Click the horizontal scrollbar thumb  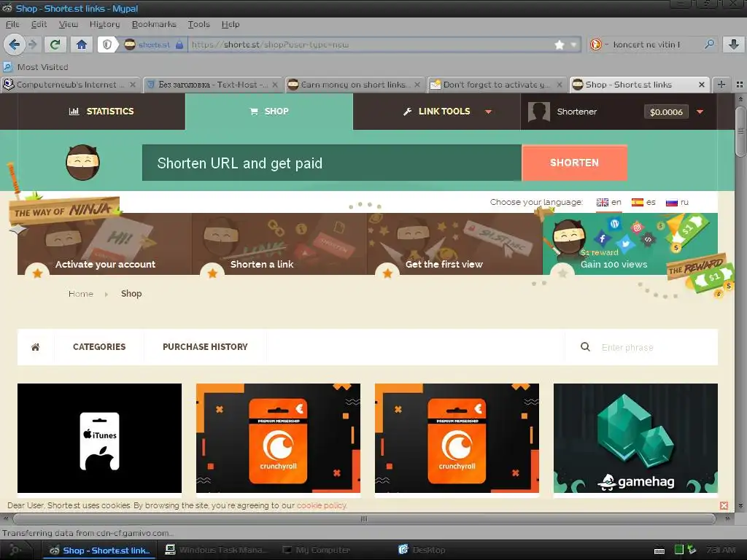[364, 519]
